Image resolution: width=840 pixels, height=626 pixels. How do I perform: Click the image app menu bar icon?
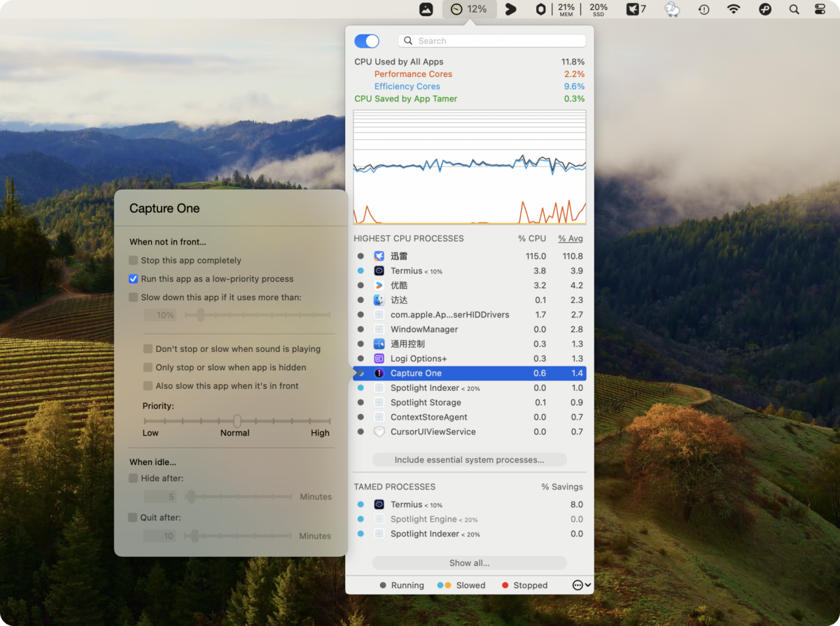point(426,9)
